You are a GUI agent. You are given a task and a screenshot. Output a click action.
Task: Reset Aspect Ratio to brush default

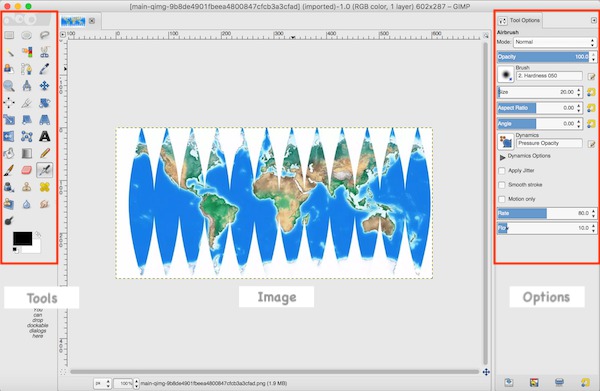591,108
